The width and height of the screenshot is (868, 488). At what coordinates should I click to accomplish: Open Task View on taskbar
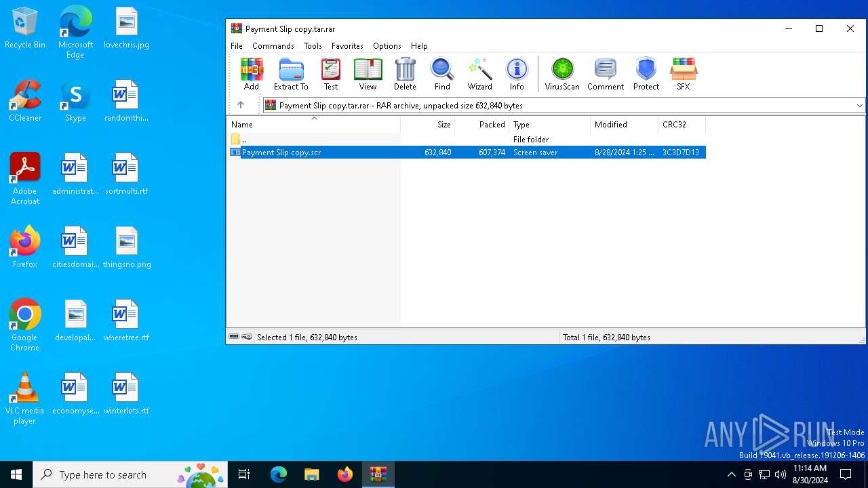click(244, 474)
